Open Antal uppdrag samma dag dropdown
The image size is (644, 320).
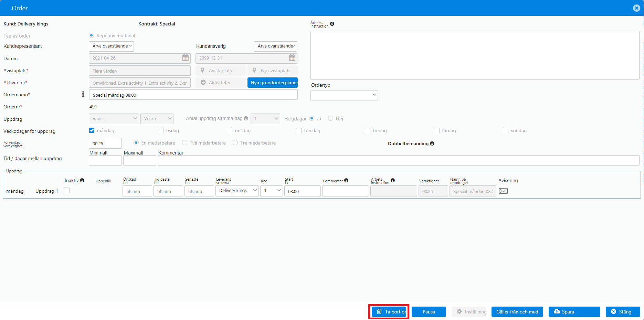[265, 119]
